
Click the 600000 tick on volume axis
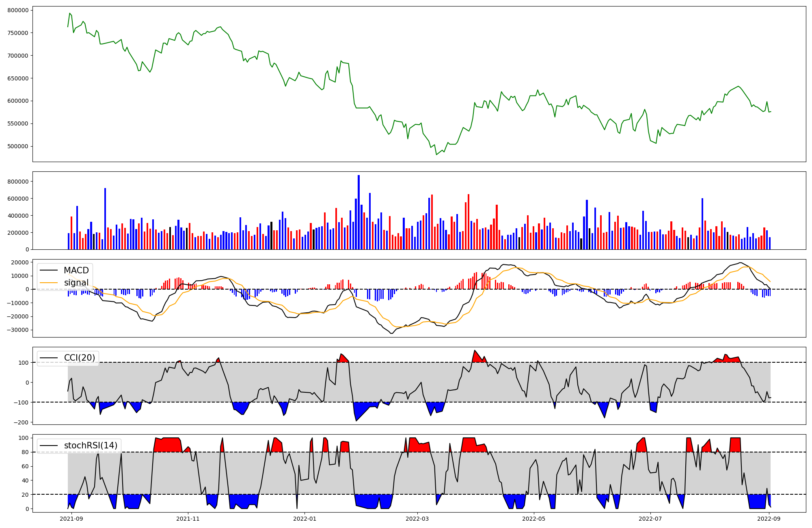click(18, 199)
